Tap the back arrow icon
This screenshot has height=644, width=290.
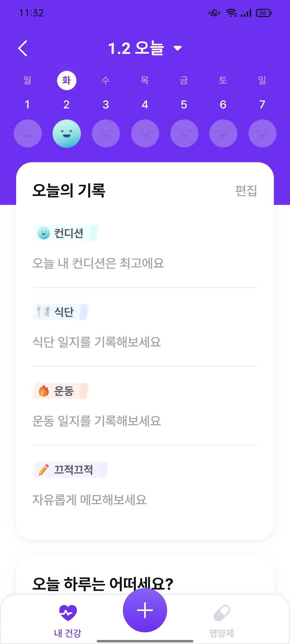click(23, 48)
